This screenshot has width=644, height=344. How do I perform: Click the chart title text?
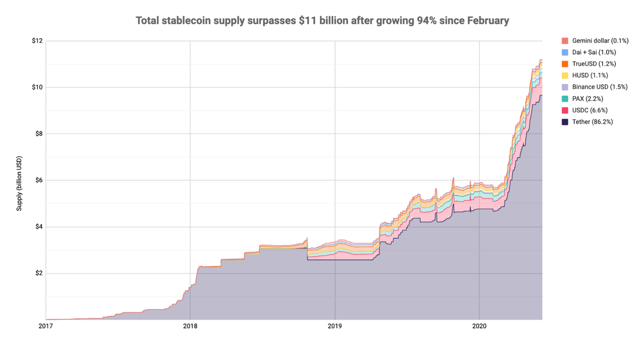pyautogui.click(x=322, y=20)
